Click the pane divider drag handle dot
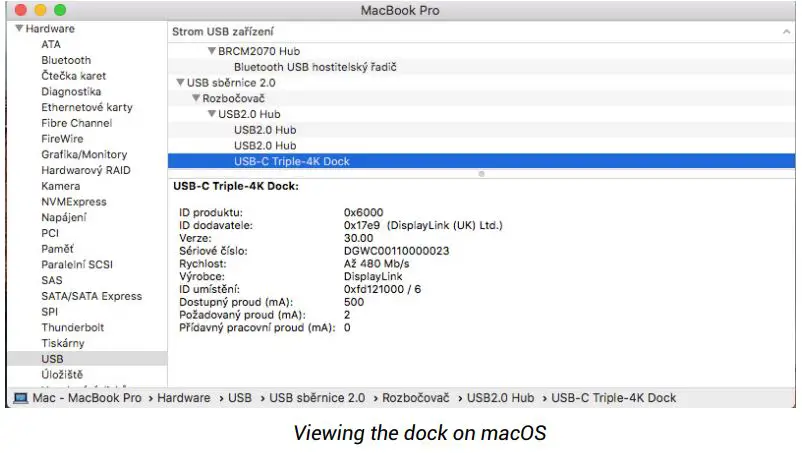This screenshot has height=453, width=802. coord(481,174)
